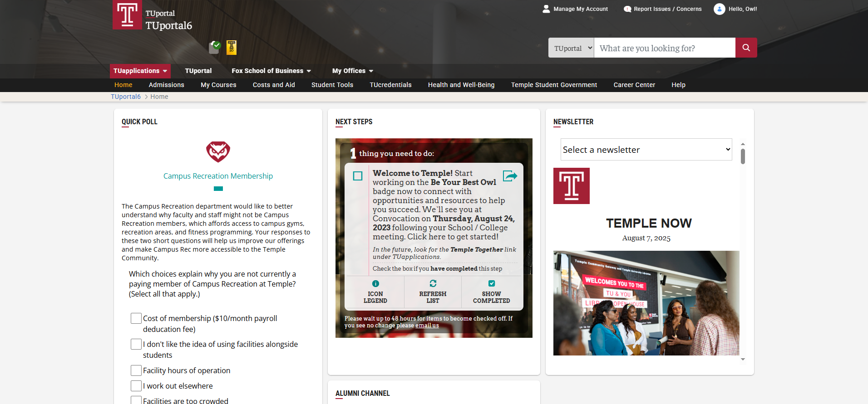This screenshot has height=404, width=868.
Task: Click the magnifier search button
Action: [x=746, y=48]
